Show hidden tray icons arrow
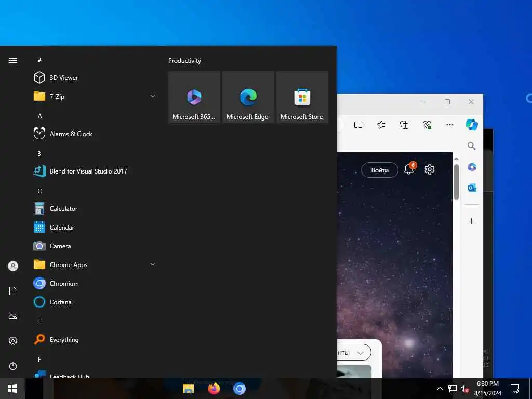The width and height of the screenshot is (532, 399). pos(440,389)
